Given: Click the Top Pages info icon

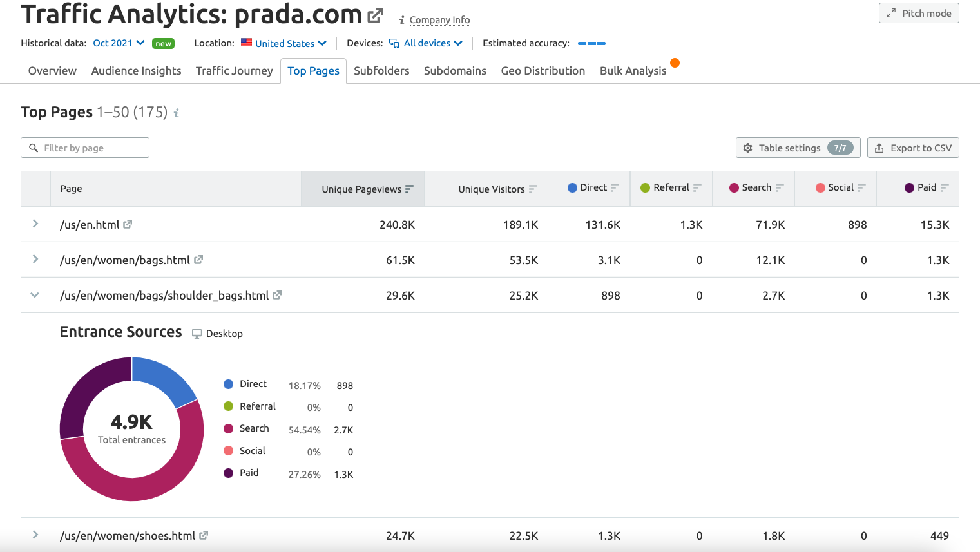Looking at the screenshot, I should [176, 113].
